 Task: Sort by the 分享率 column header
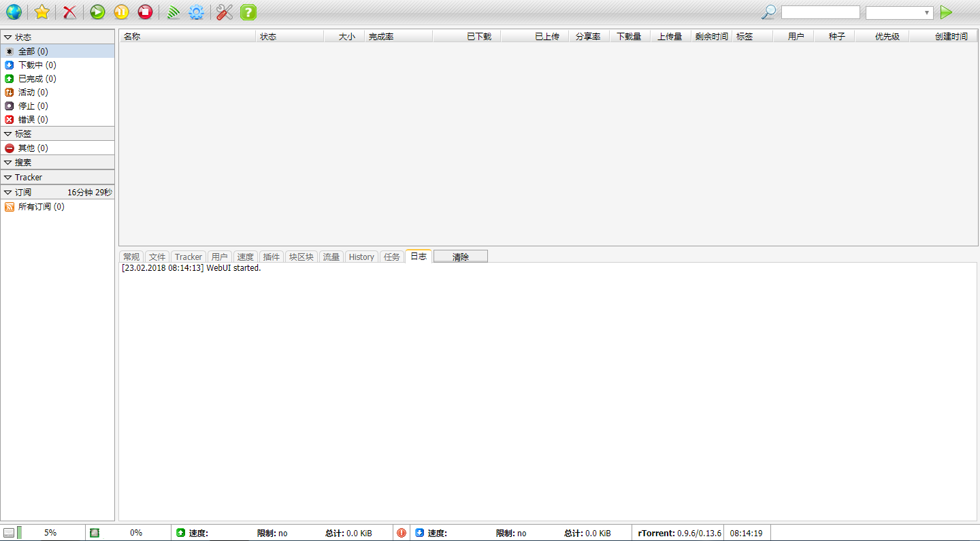click(589, 37)
